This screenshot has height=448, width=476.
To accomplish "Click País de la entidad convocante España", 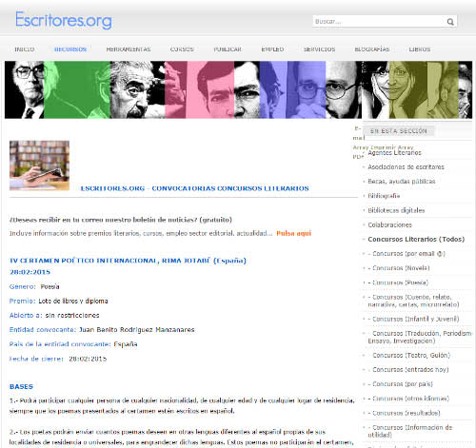I will pos(73,344).
